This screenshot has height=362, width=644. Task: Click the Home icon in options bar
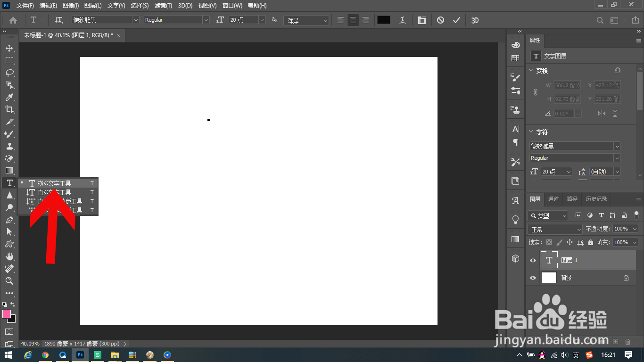[x=13, y=20]
